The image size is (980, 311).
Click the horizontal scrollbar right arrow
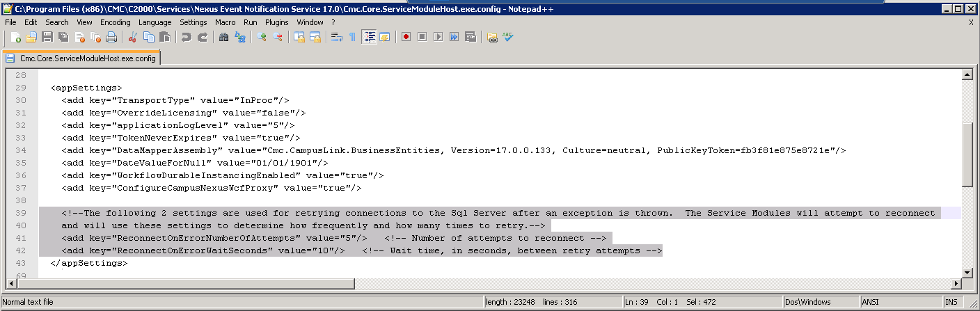[956, 283]
